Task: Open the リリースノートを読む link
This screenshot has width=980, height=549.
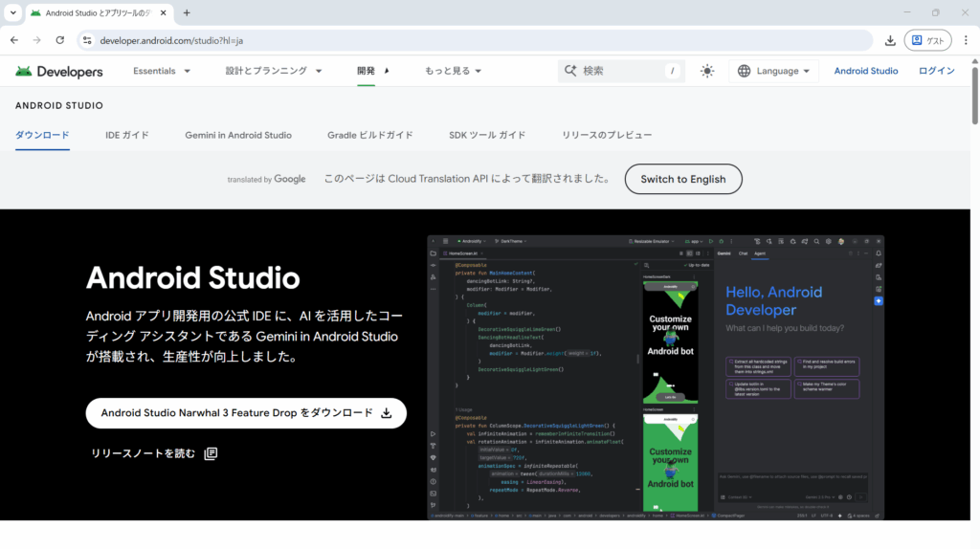Action: click(x=154, y=453)
